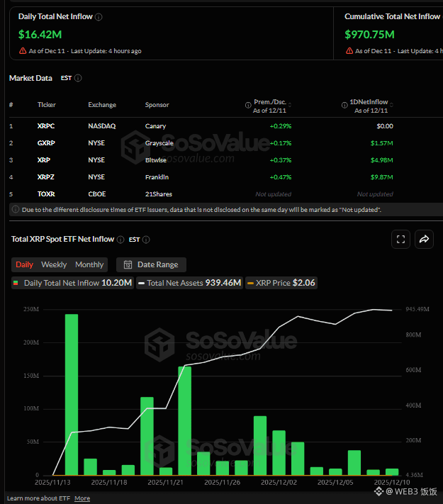Click the Franklin sponsor cell
The image size is (443, 504).
[157, 177]
